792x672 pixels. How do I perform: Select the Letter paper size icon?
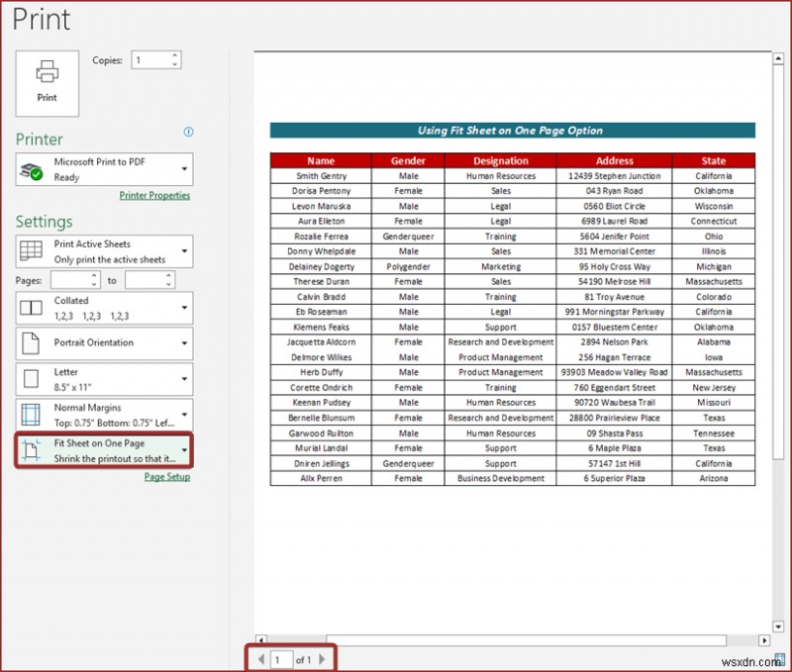(x=29, y=377)
